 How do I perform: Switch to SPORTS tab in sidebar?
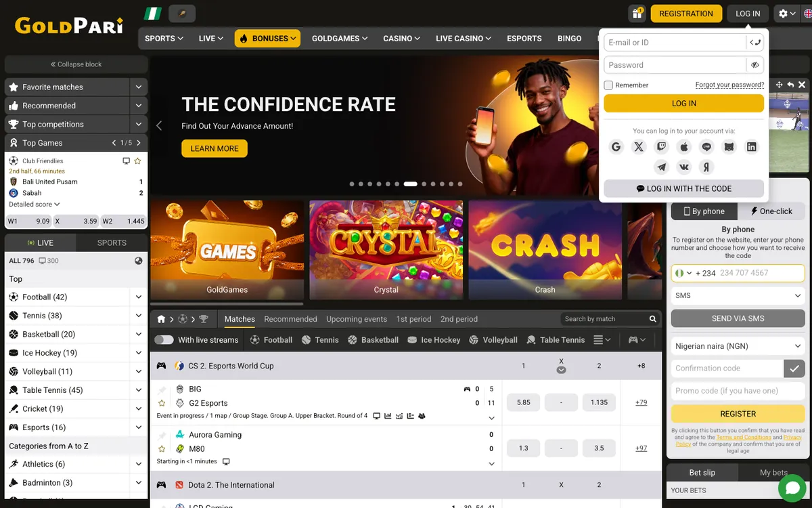click(x=112, y=242)
